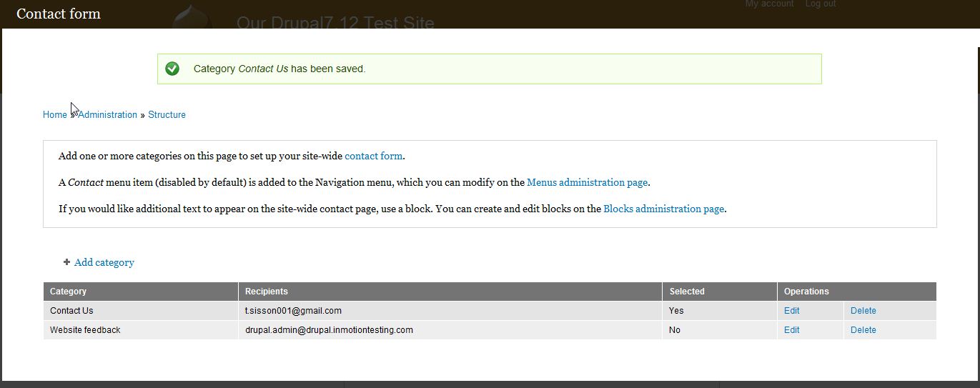Open the Menus administration page link
This screenshot has width=980, height=388.
[x=587, y=182]
